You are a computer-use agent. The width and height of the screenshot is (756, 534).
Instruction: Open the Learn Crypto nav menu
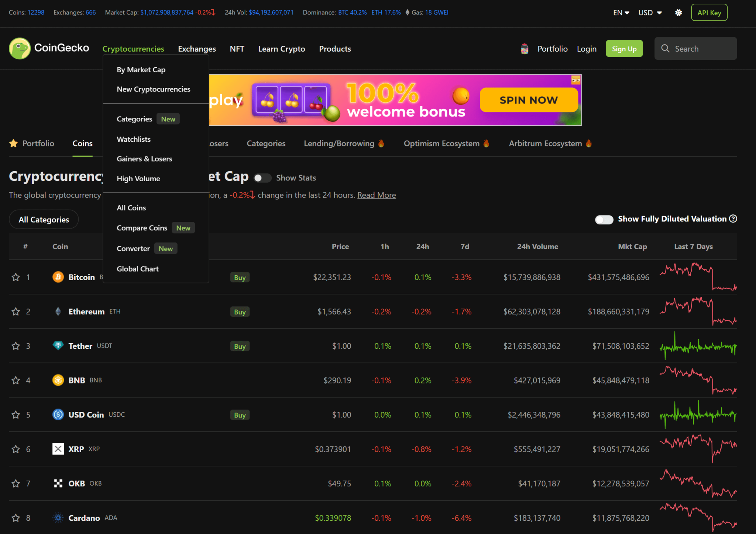pos(282,49)
